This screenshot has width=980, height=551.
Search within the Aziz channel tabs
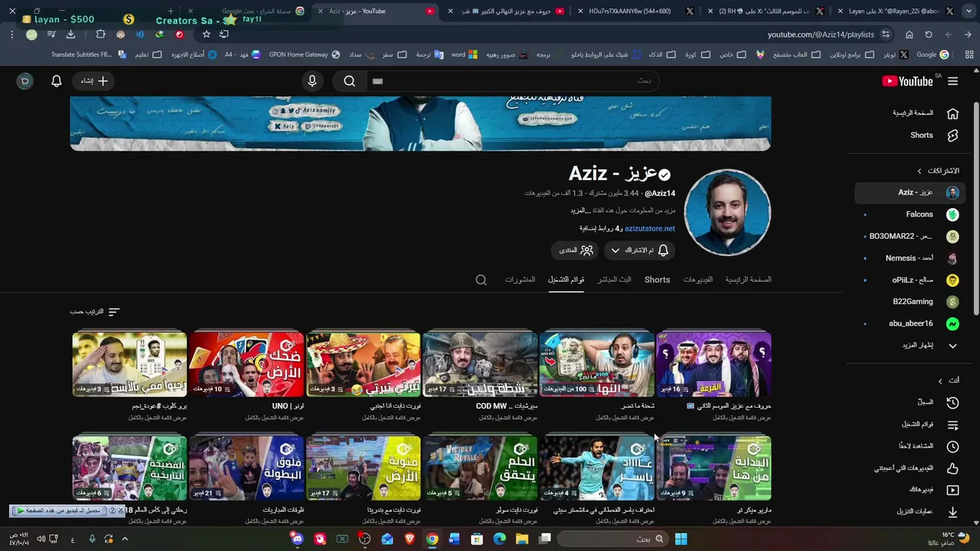click(x=481, y=280)
